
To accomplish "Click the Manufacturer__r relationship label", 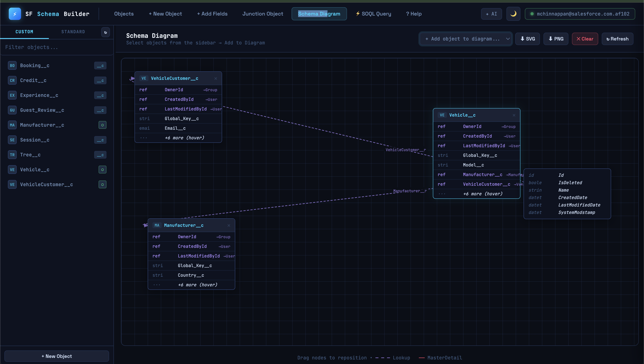I will (410, 191).
